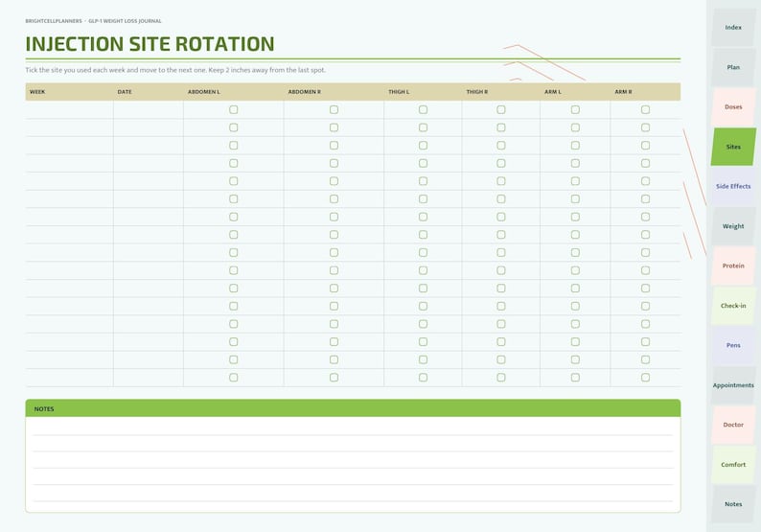Image resolution: width=761 pixels, height=532 pixels.
Task: Click the green NOTES section header
Action: [x=353, y=408]
